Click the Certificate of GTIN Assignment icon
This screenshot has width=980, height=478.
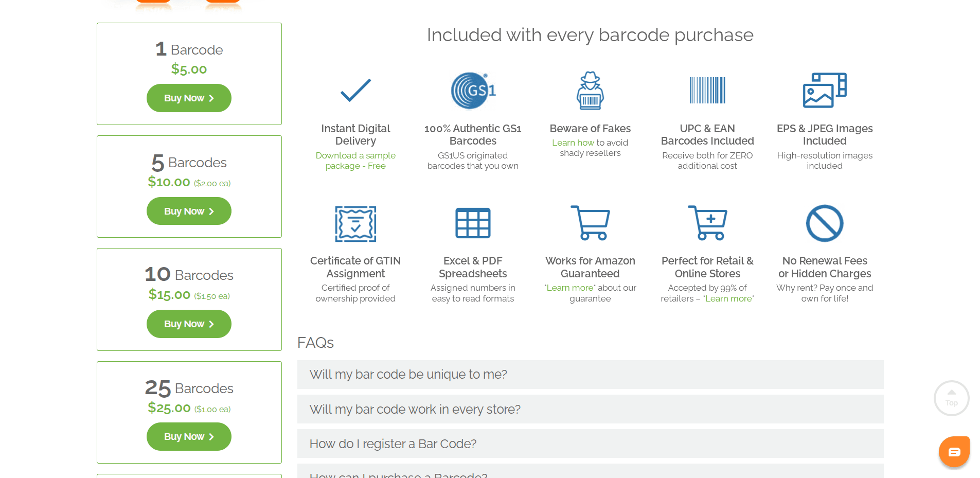point(355,224)
